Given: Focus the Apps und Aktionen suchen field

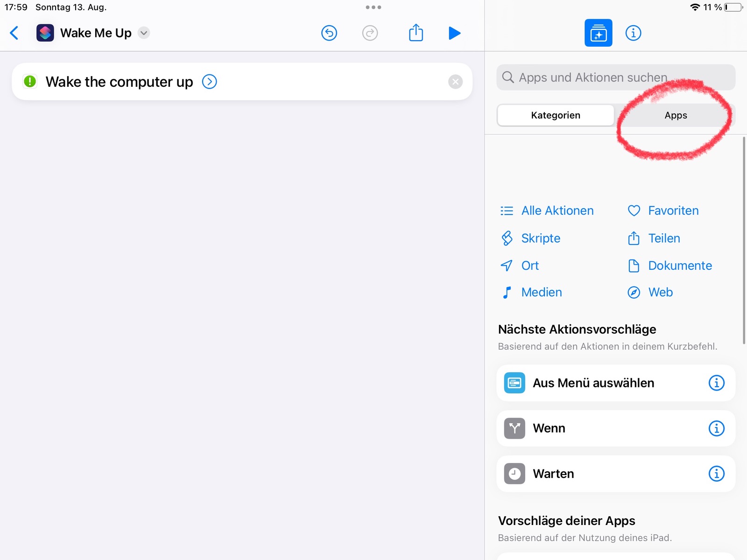Looking at the screenshot, I should click(615, 77).
